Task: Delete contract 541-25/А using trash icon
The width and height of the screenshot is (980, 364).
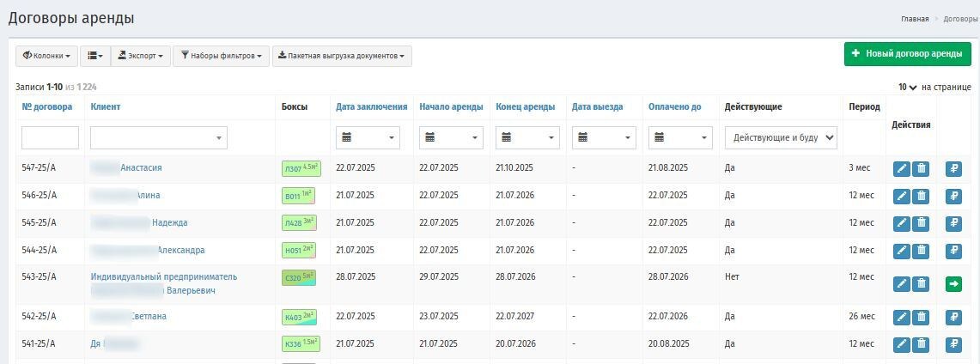Action: pyautogui.click(x=921, y=344)
